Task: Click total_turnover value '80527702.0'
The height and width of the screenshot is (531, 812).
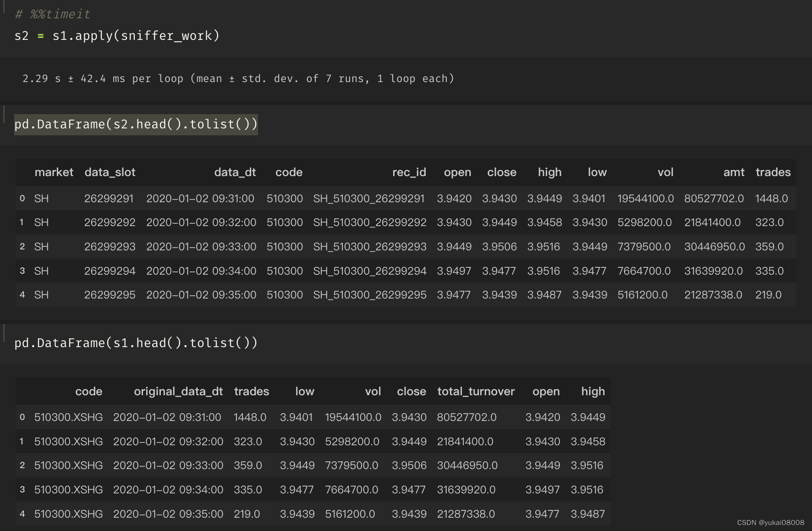Action: click(x=467, y=417)
